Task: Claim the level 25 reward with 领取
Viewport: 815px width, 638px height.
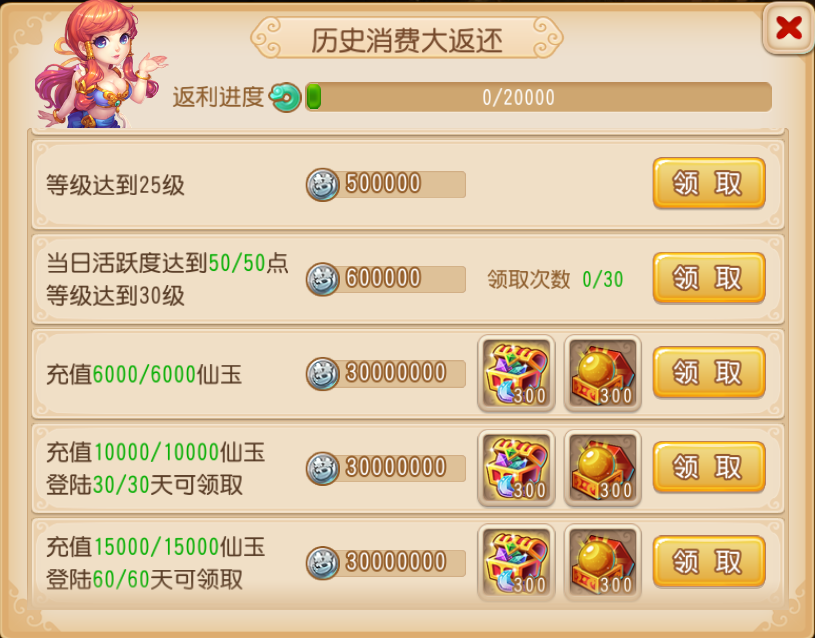Action: [709, 183]
